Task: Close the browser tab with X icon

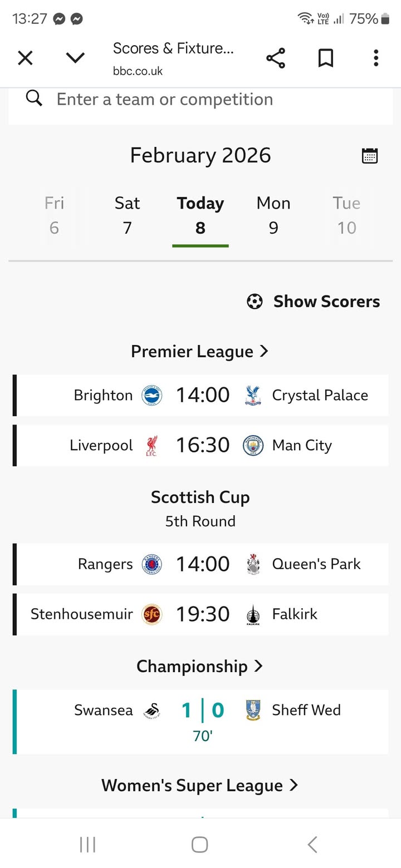Action: point(25,58)
